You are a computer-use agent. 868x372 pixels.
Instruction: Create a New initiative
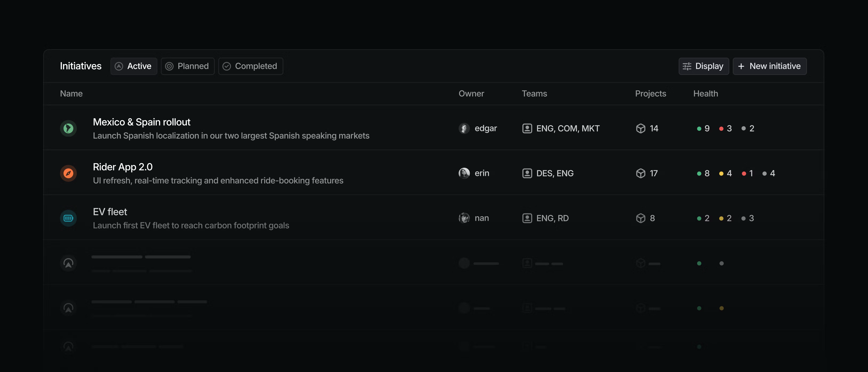click(770, 66)
